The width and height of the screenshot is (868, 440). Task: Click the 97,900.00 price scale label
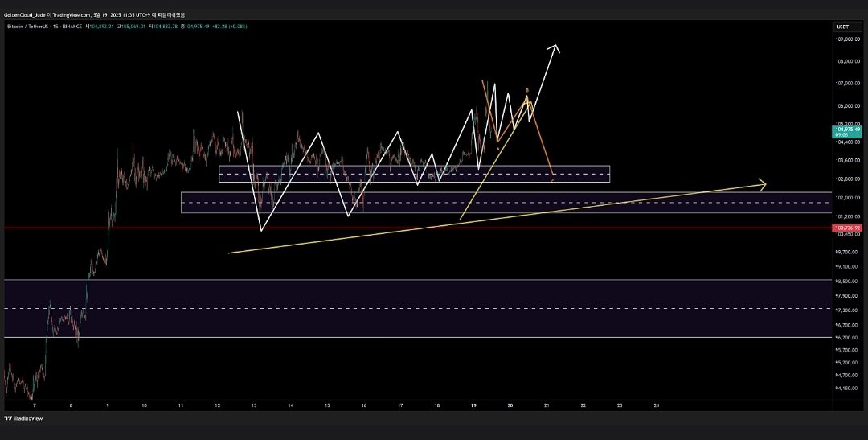coord(846,296)
